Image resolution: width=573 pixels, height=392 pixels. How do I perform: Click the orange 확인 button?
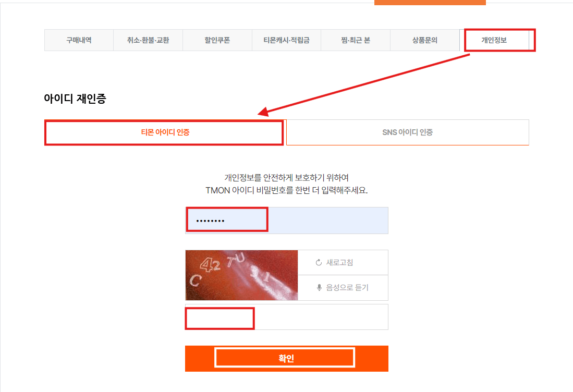tap(287, 359)
